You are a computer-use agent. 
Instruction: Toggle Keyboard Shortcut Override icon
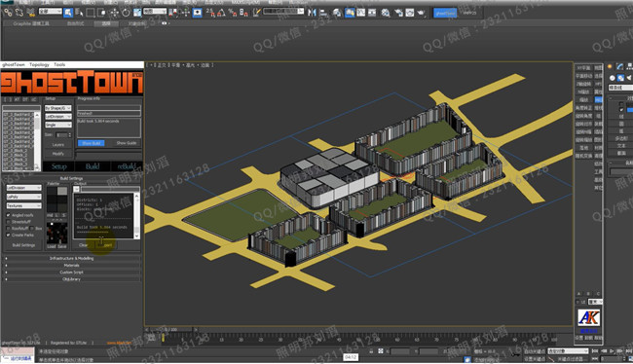point(197,13)
